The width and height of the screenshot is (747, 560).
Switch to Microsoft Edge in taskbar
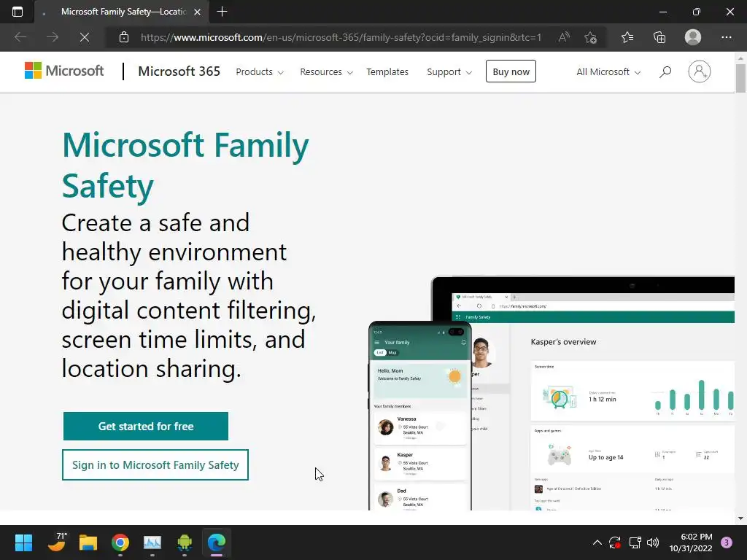coord(217,542)
